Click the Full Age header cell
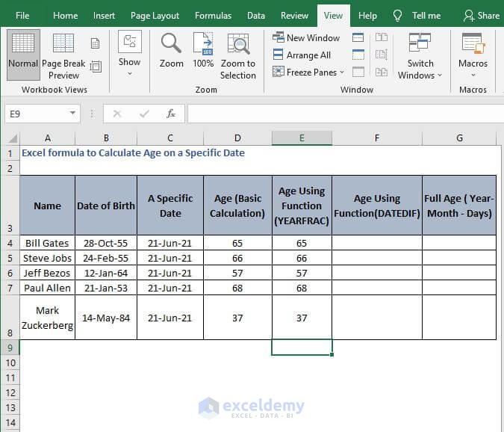504x432 pixels. coord(459,206)
